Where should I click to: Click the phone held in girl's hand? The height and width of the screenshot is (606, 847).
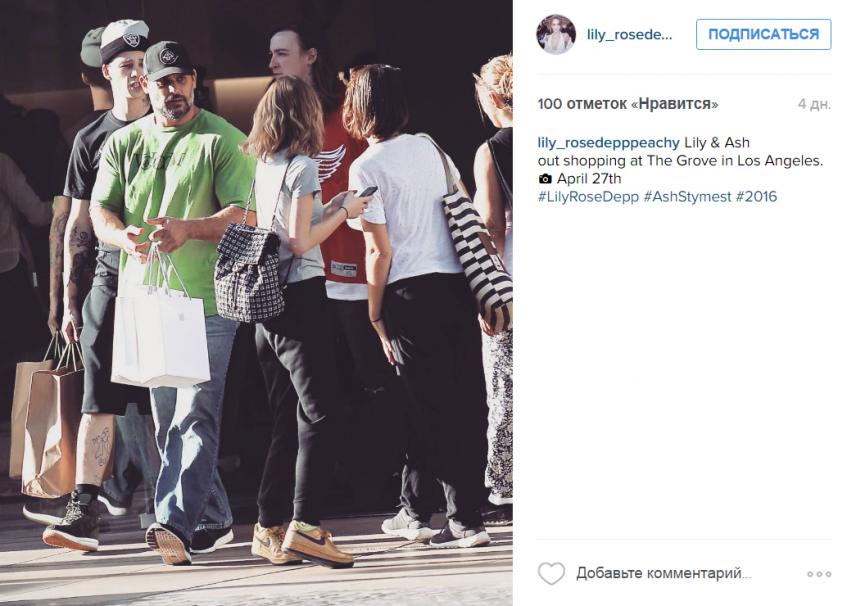(368, 191)
